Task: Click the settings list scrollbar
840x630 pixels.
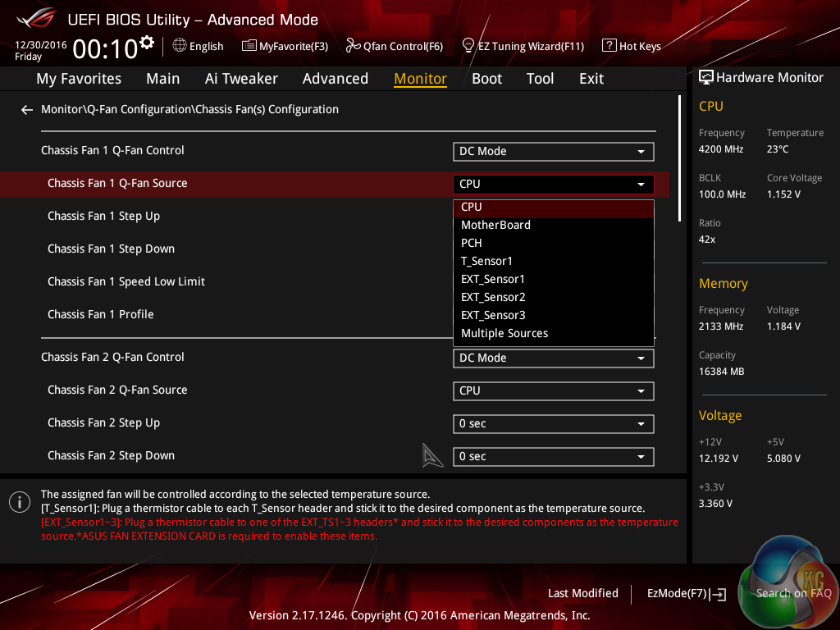Action: point(679,158)
